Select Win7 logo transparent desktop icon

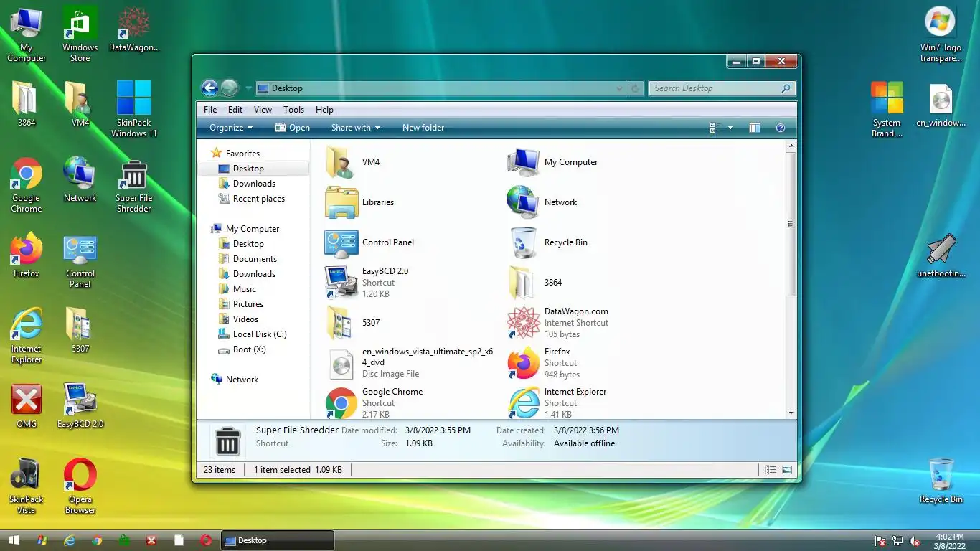pyautogui.click(x=941, y=34)
